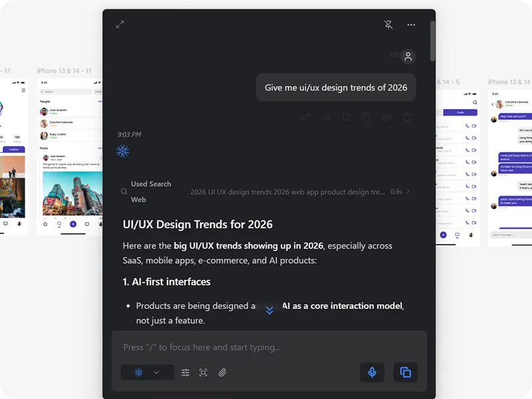Click message nav icon in iPhone 13 & 14 - 5 frame
Screen dimensions: 532x399
[457, 235]
